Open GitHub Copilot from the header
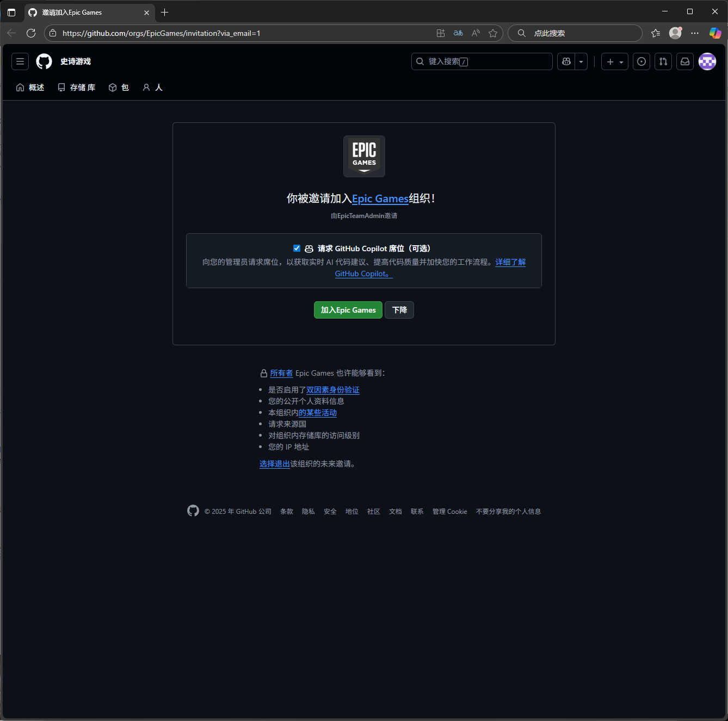Screen dimensions: 728x721 click(566, 61)
